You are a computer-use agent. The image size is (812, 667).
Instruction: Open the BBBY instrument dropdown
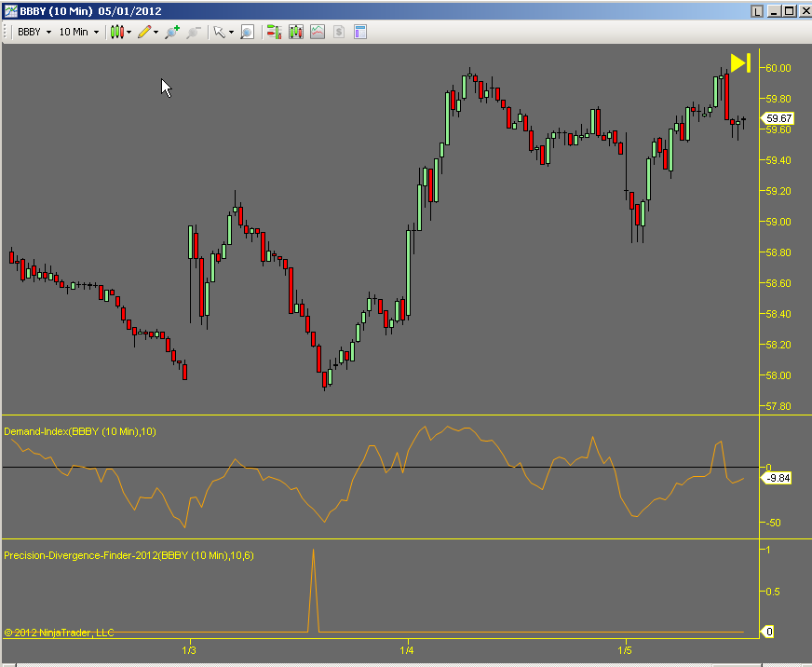[34, 32]
